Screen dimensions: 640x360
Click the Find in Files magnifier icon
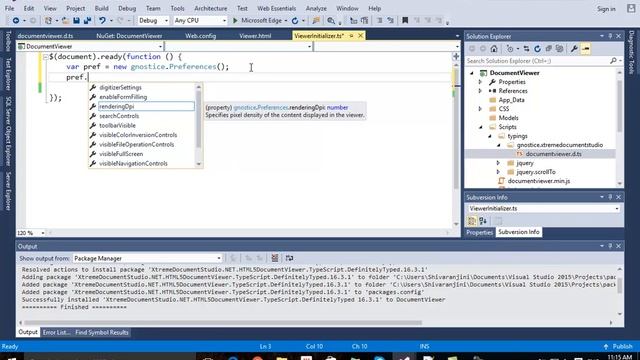331,20
